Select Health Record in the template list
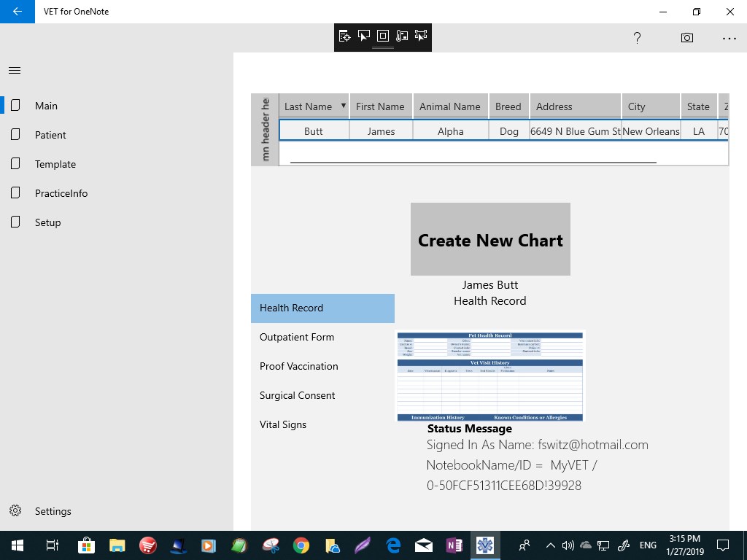Screen dimensions: 747x560 pos(322,308)
